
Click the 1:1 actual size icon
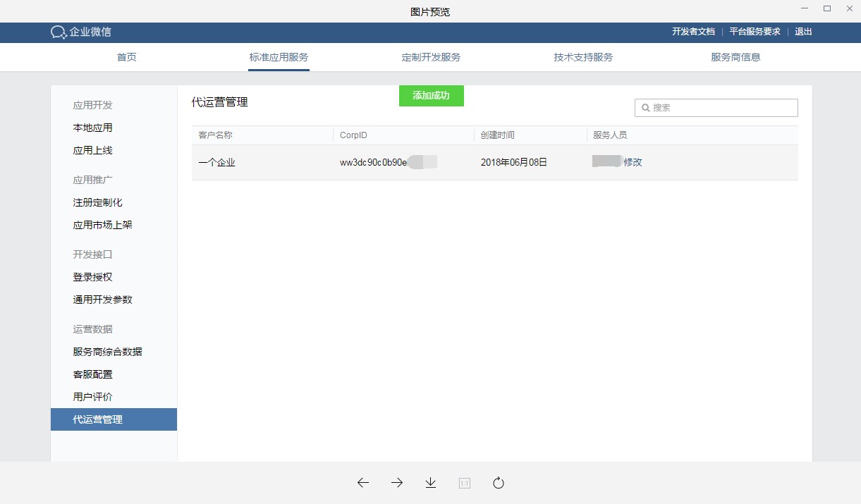[x=465, y=483]
